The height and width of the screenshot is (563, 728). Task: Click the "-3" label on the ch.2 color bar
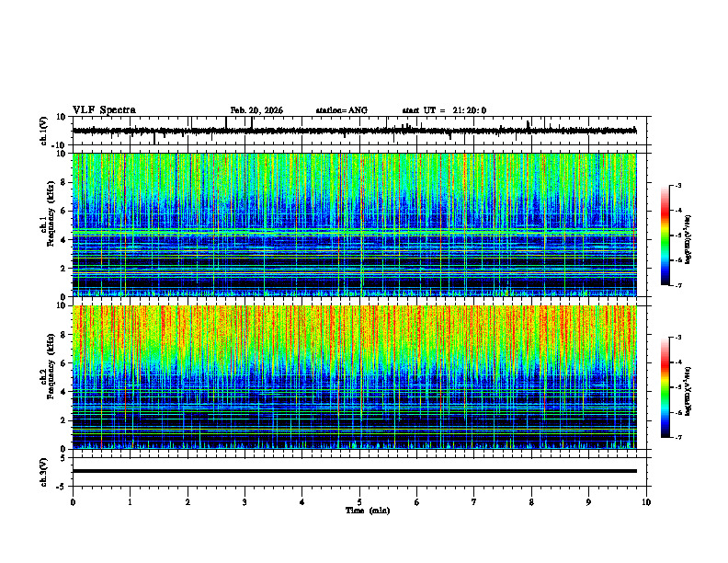[678, 338]
